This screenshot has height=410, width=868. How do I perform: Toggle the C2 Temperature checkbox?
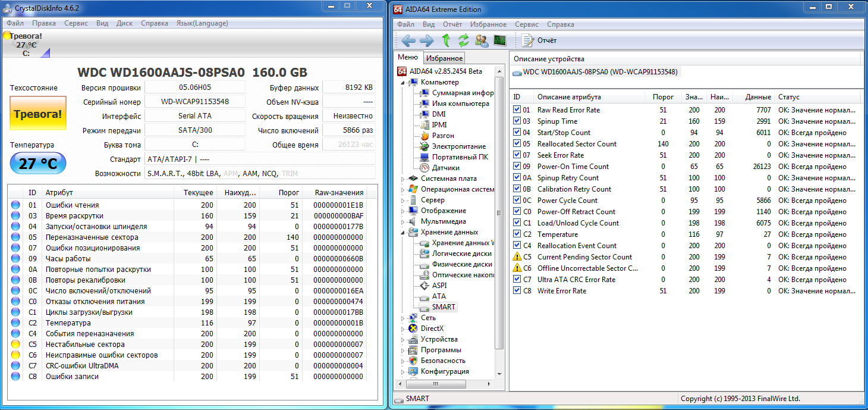point(517,234)
